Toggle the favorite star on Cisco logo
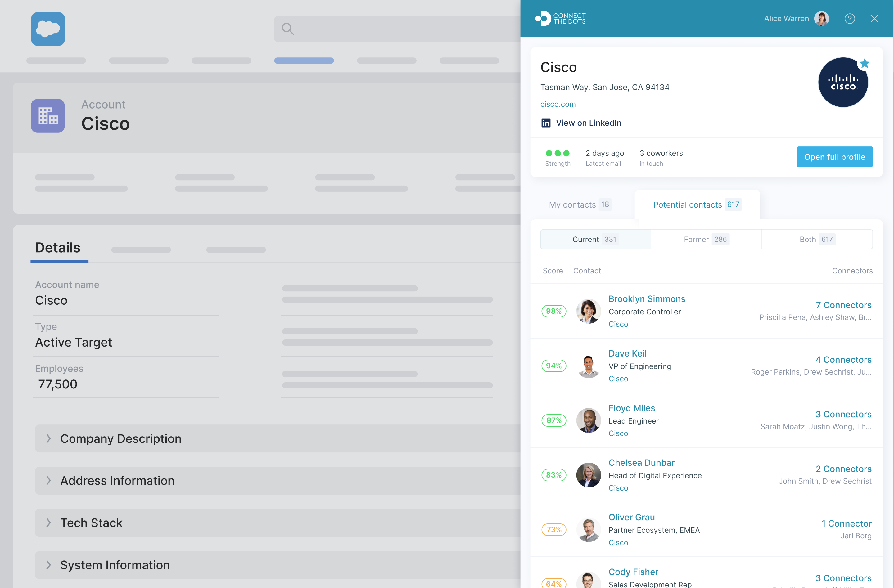The height and width of the screenshot is (588, 894). (x=864, y=64)
